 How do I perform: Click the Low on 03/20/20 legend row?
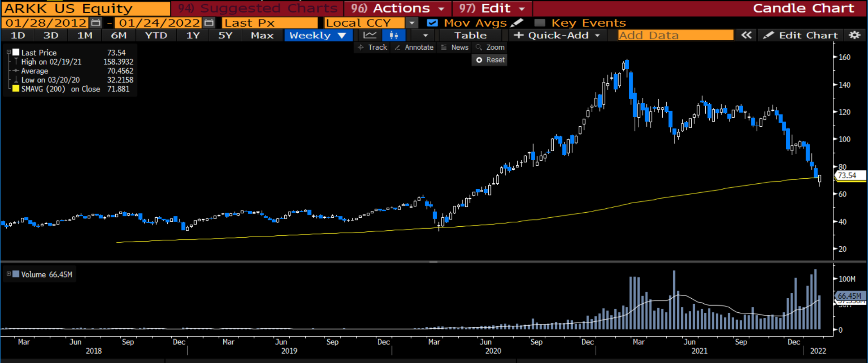point(74,80)
